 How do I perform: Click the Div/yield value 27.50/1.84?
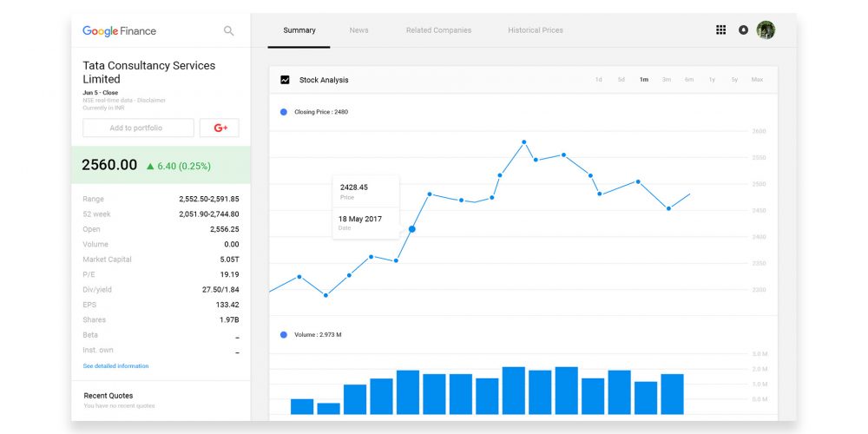click(220, 290)
